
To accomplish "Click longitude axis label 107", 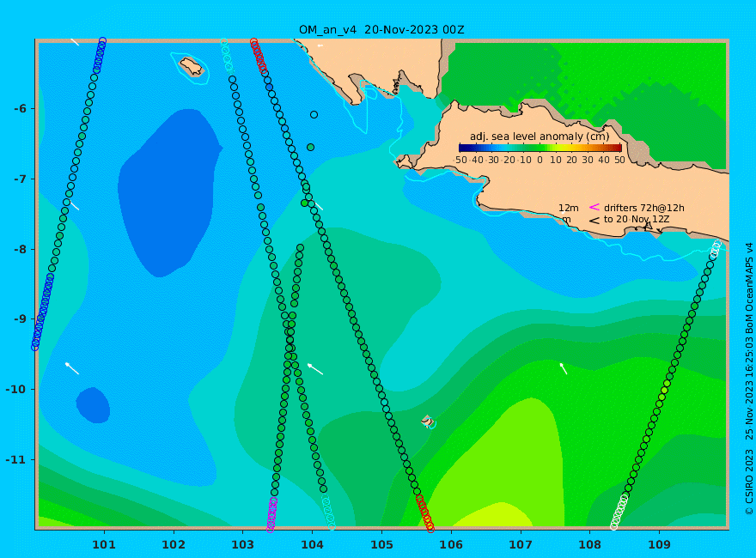I will 521,544.
